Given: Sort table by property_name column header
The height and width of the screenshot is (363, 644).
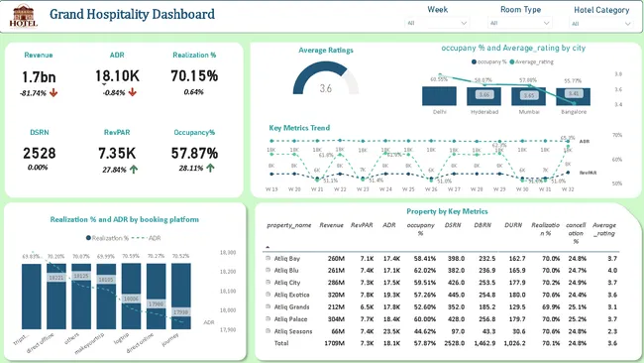Looking at the screenshot, I should [288, 225].
